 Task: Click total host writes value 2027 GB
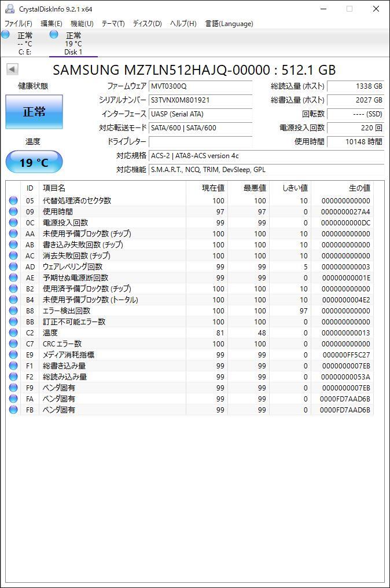(355, 100)
